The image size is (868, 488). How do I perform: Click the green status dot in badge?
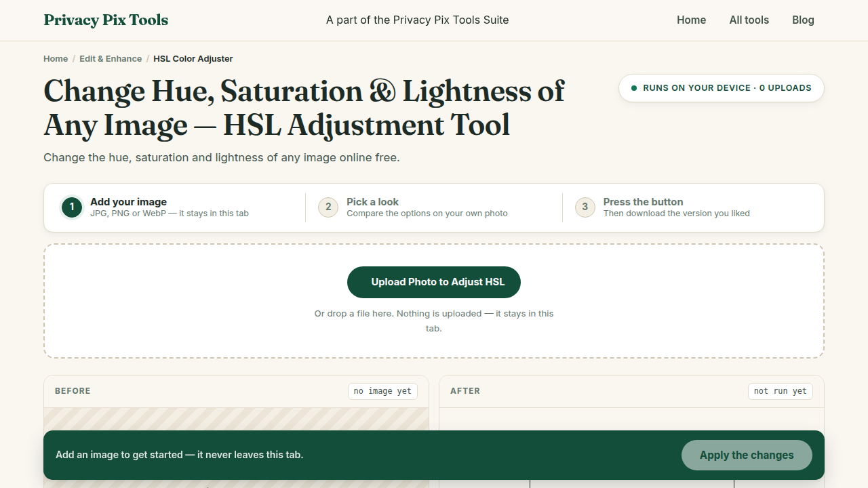click(634, 88)
